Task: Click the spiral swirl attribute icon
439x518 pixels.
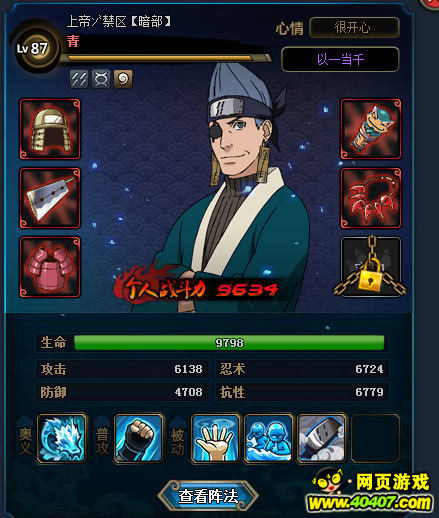Action: coord(123,79)
